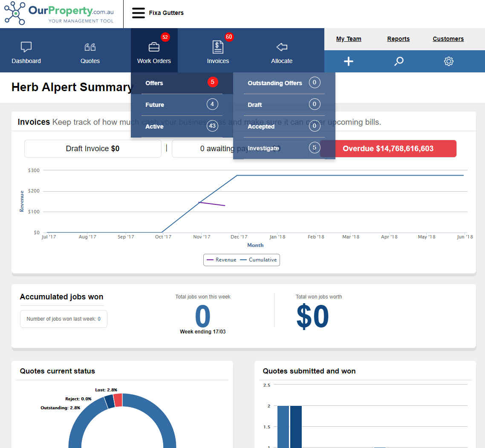This screenshot has width=485, height=448.
Task: Click the Reject 0.0% donut chart label
Action: (x=78, y=399)
